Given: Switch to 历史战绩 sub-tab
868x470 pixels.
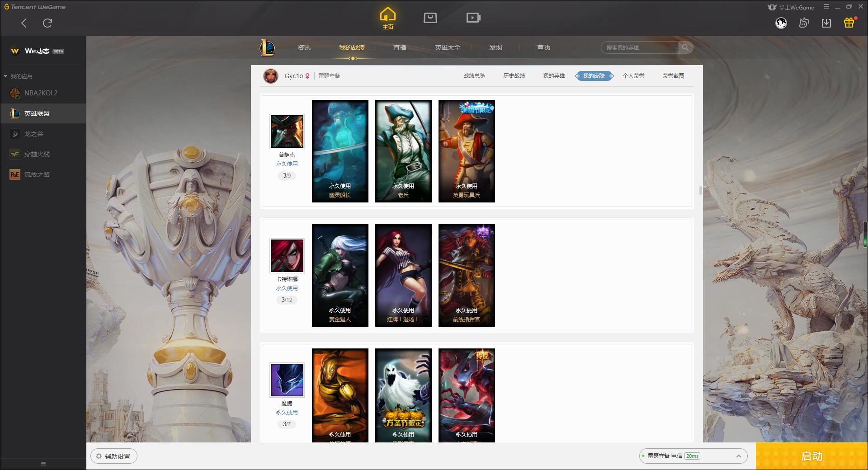Looking at the screenshot, I should (514, 76).
